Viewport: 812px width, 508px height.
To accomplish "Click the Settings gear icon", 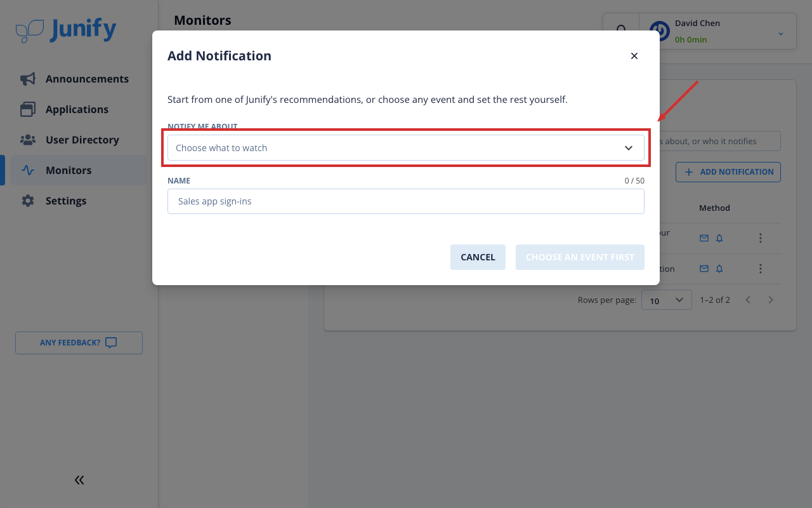I will [28, 201].
